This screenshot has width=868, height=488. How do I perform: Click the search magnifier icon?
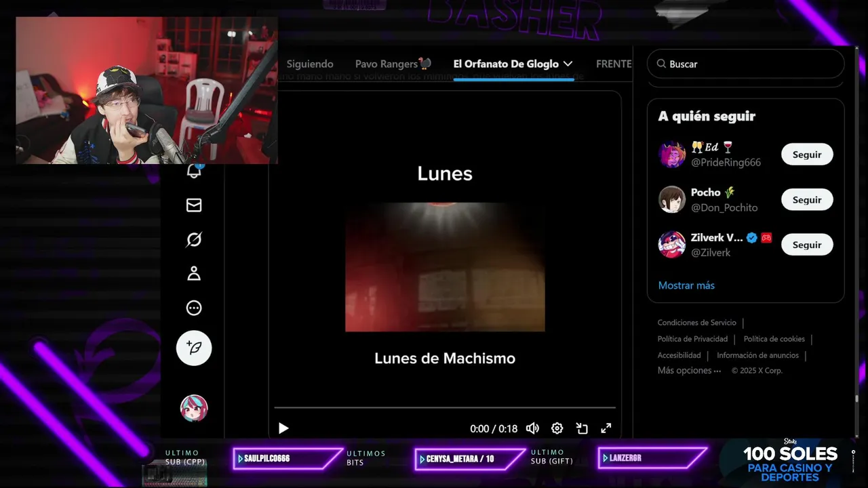(661, 64)
